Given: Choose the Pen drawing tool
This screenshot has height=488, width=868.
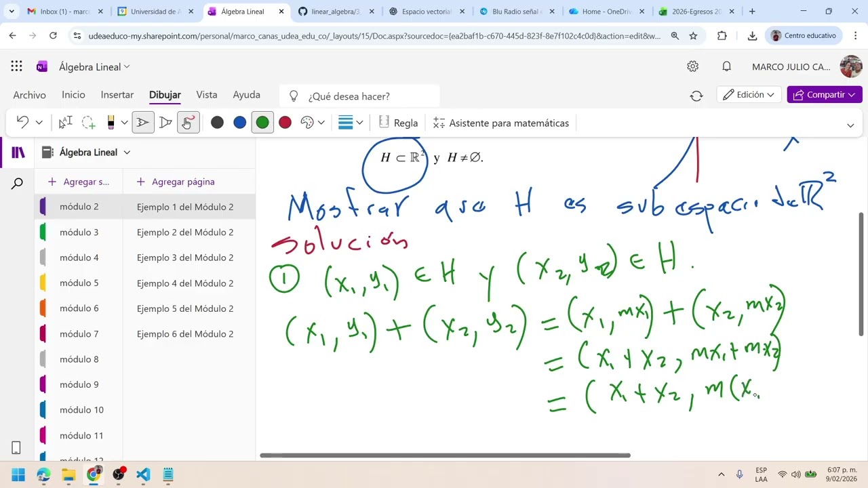Looking at the screenshot, I should (142, 123).
